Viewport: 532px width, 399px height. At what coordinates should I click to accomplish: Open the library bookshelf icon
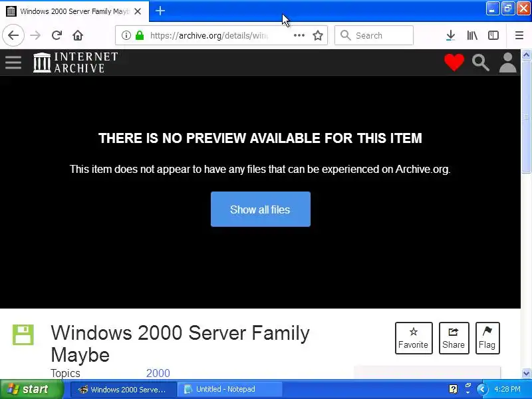472,35
